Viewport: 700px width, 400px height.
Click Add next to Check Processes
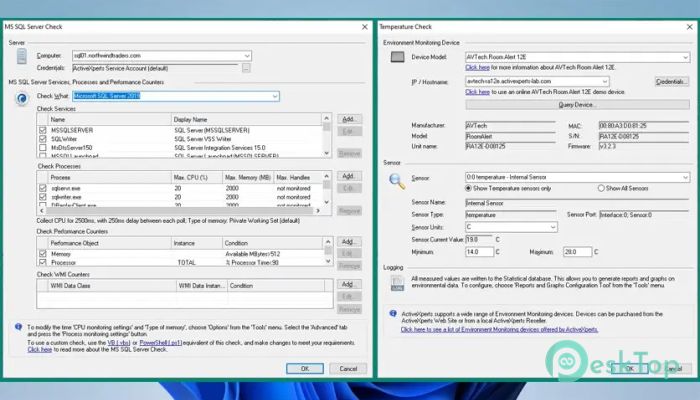(x=349, y=176)
